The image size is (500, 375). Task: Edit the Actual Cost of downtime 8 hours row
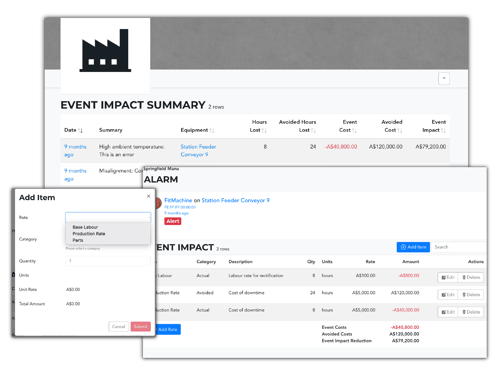(x=448, y=312)
